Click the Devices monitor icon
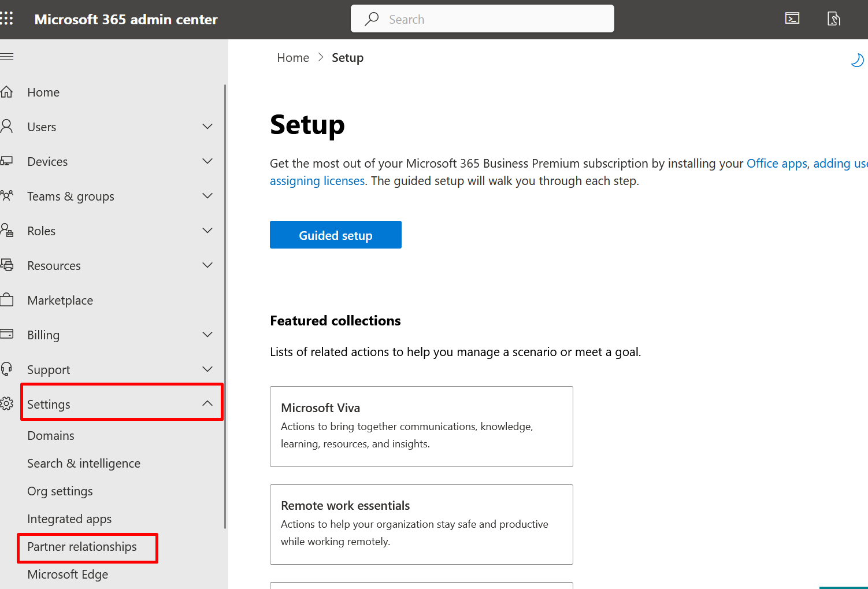868x589 pixels. (6, 161)
